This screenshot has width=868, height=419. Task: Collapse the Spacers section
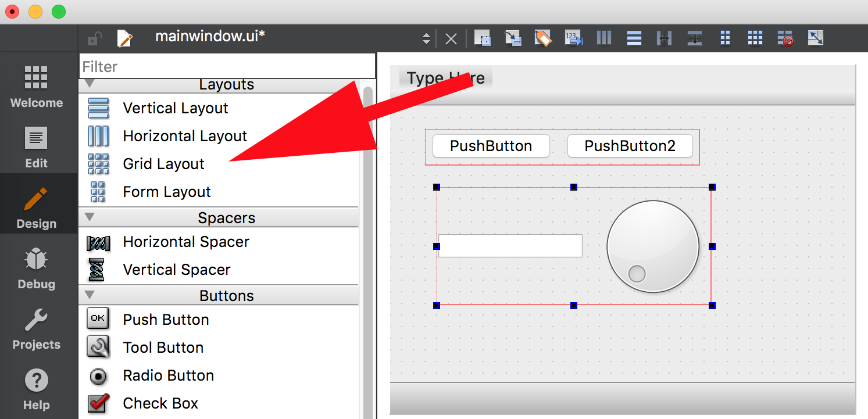[x=89, y=217]
